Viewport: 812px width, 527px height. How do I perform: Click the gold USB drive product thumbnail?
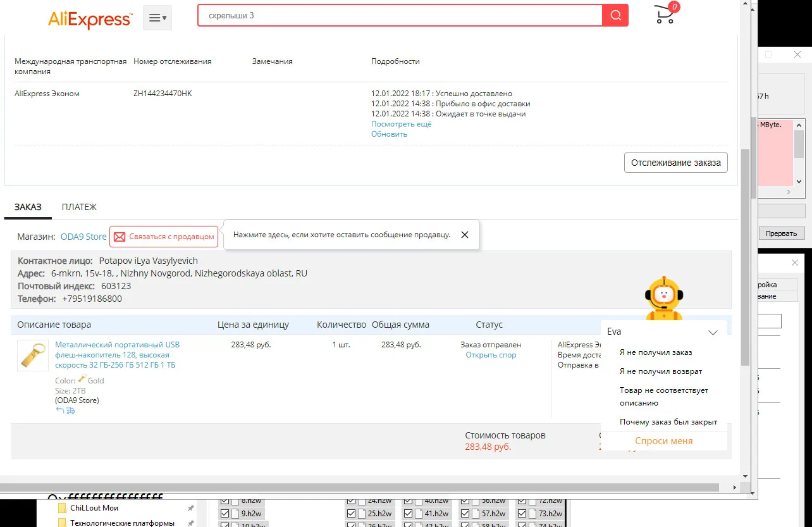33,356
